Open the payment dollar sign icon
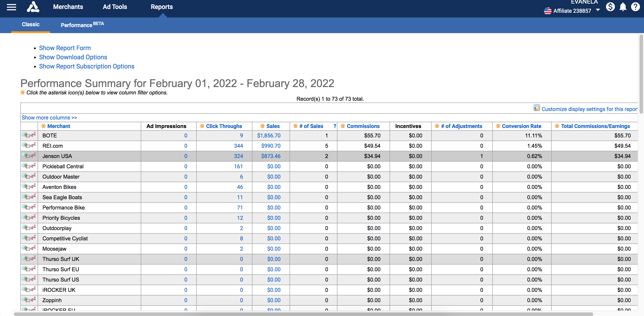 610,7
